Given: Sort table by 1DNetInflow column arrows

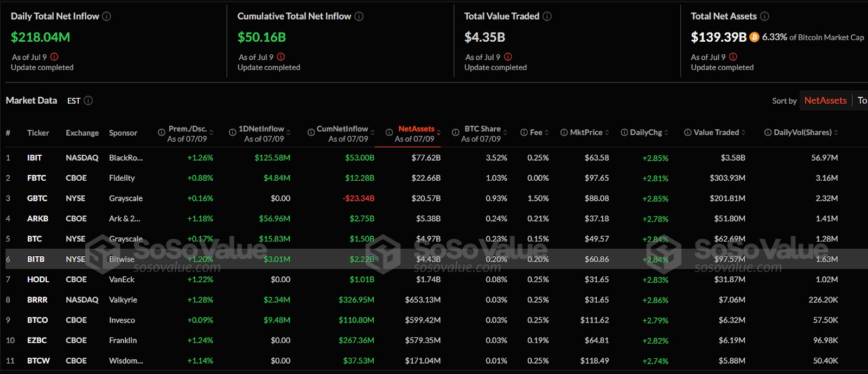Looking at the screenshot, I should point(289,132).
